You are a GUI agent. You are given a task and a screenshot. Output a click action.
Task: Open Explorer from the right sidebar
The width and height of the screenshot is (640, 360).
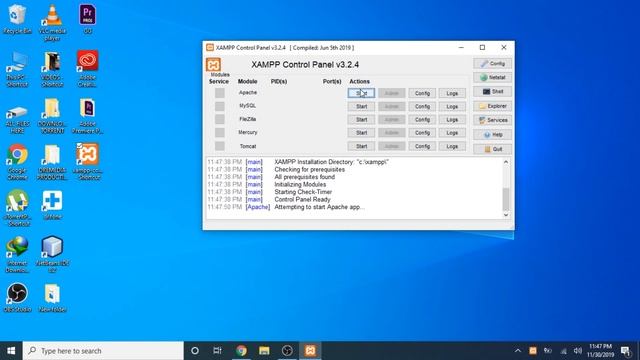pyautogui.click(x=493, y=106)
